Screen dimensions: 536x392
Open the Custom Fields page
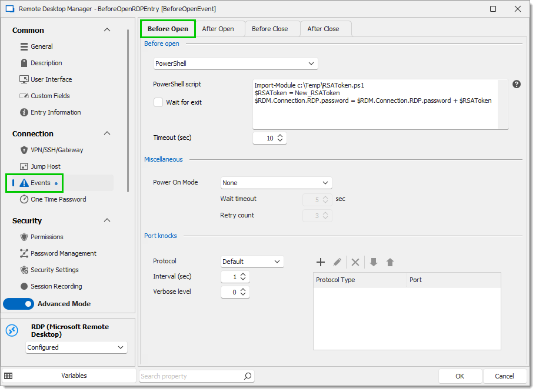tap(50, 96)
